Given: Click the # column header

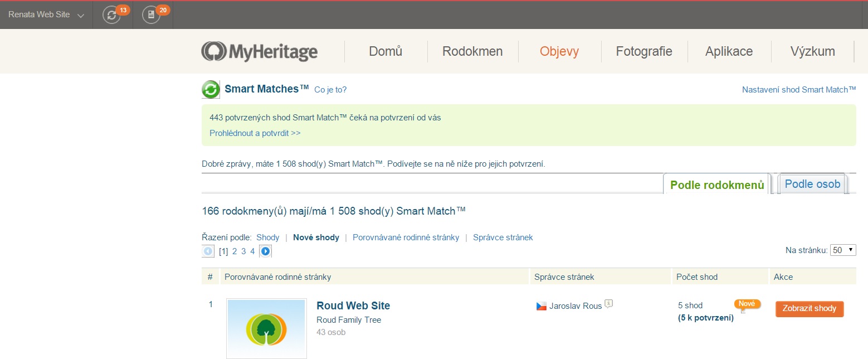Looking at the screenshot, I should pos(210,277).
